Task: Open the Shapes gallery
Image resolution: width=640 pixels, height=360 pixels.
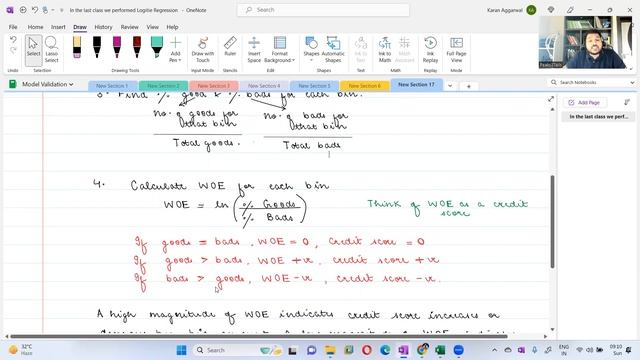Action: pos(311,49)
